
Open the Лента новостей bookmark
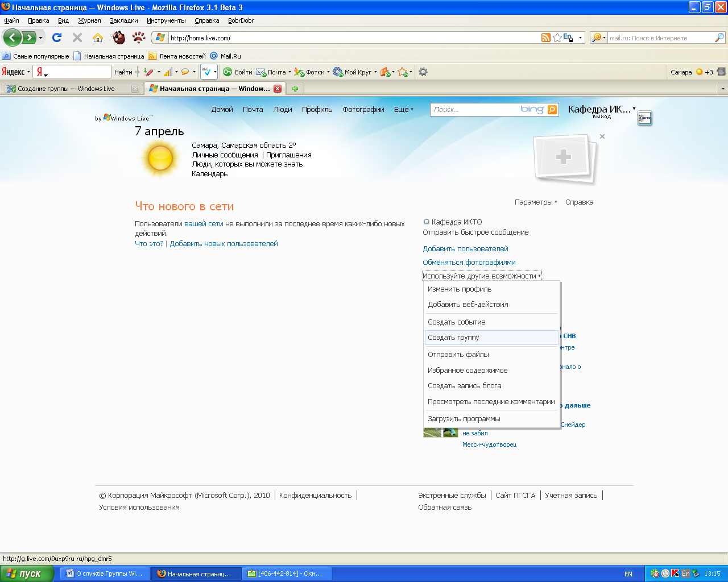[x=177, y=56]
